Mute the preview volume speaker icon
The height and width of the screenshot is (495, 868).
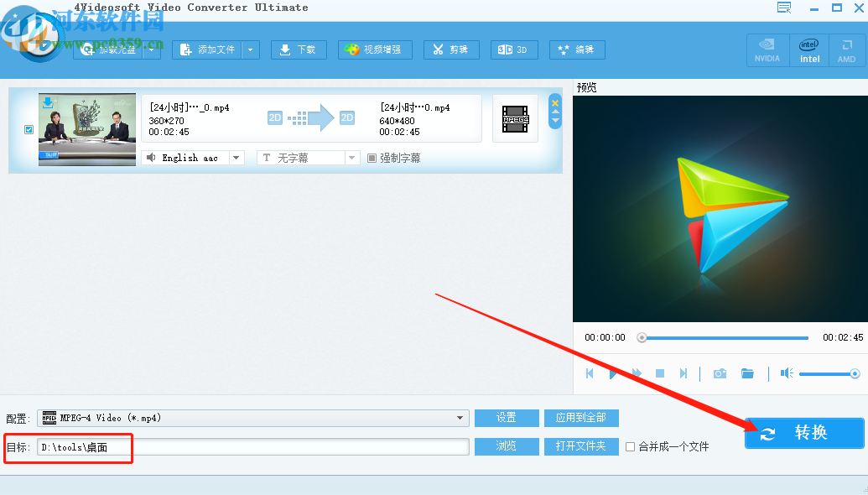click(x=787, y=373)
